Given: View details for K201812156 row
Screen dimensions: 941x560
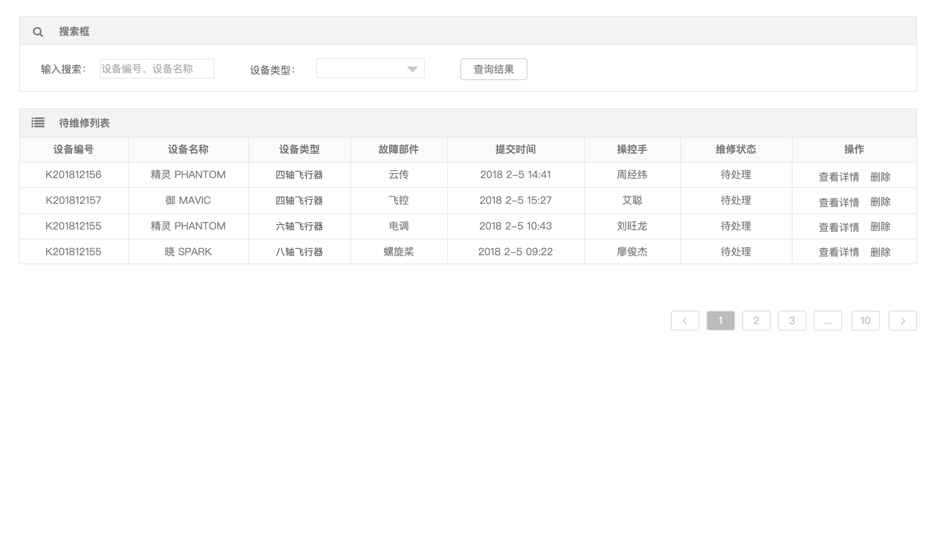Looking at the screenshot, I should [x=839, y=177].
